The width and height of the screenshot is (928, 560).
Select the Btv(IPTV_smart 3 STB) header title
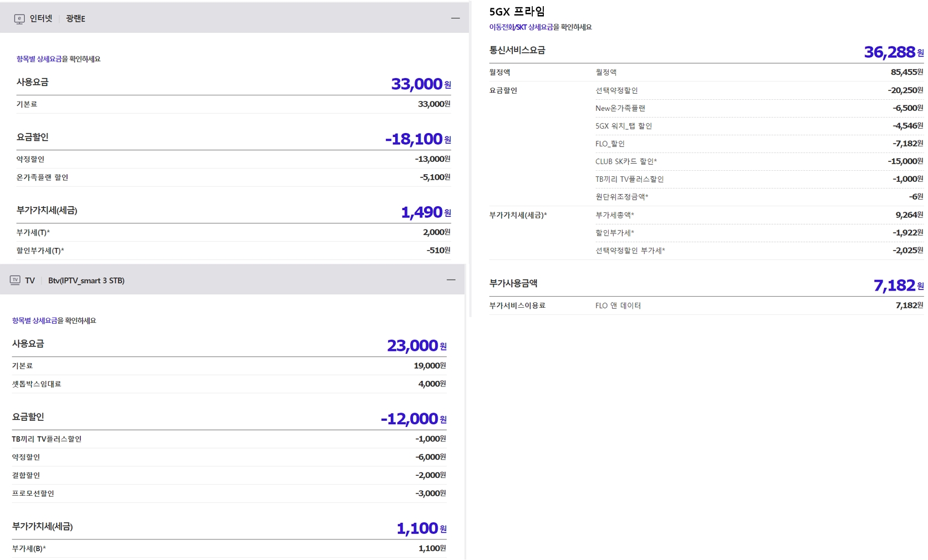click(x=86, y=281)
